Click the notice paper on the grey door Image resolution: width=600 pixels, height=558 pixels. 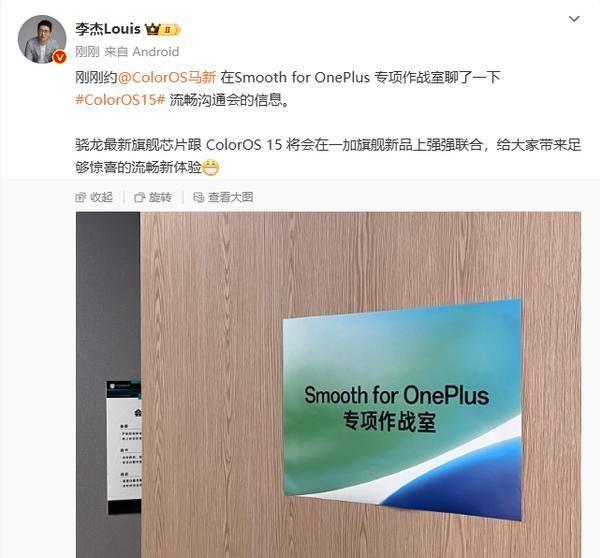coord(124,447)
